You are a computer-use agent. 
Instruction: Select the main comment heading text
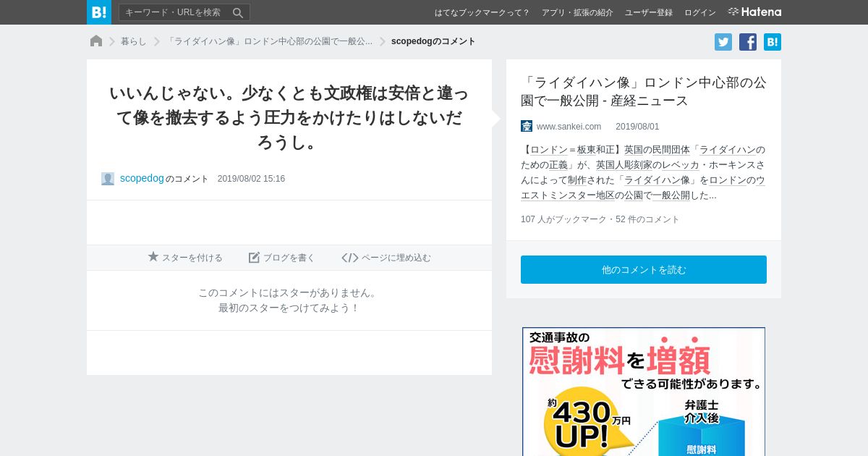coord(289,117)
